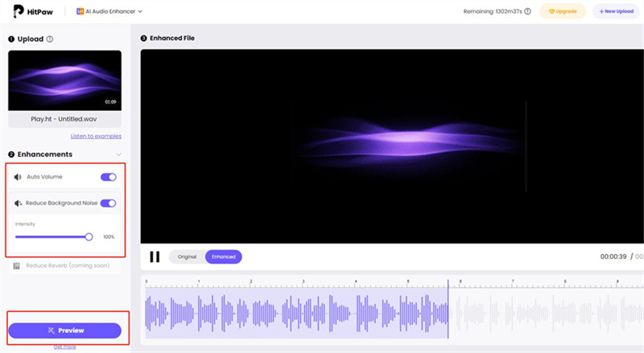Open the Listen to examples link
Screen dimensions: 644x353
(x=96, y=136)
